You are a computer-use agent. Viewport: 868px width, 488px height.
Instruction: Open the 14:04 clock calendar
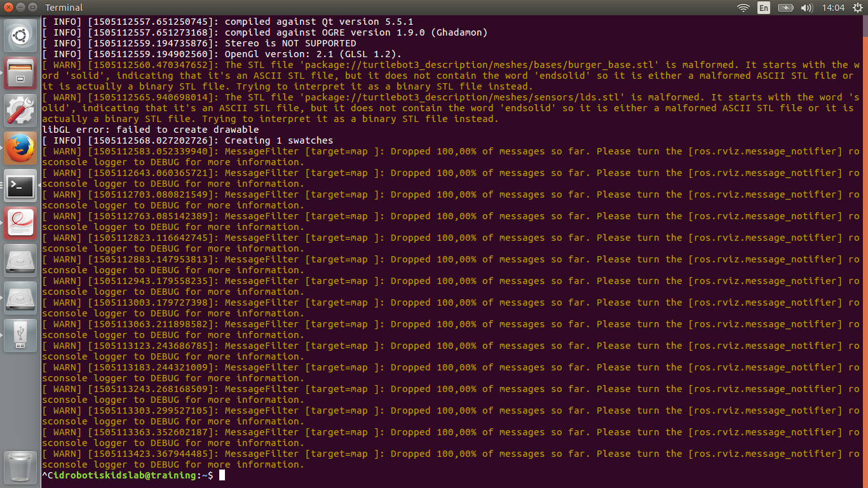(x=833, y=8)
